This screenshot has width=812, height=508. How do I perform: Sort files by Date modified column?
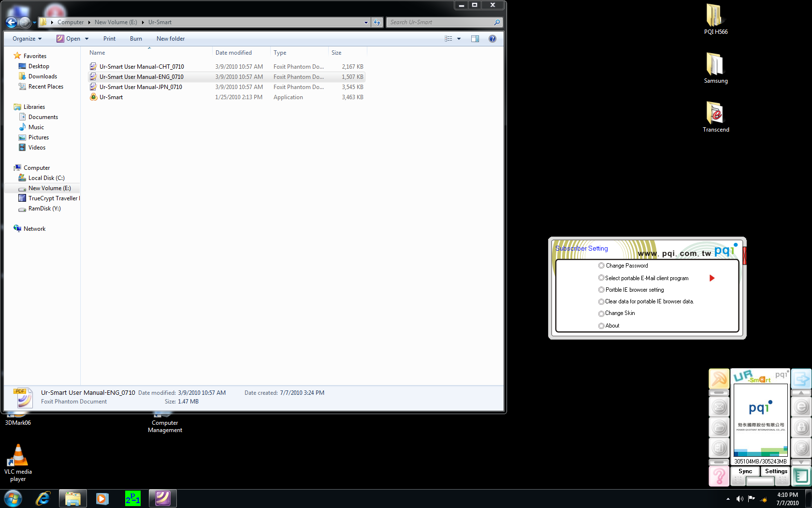(241, 53)
